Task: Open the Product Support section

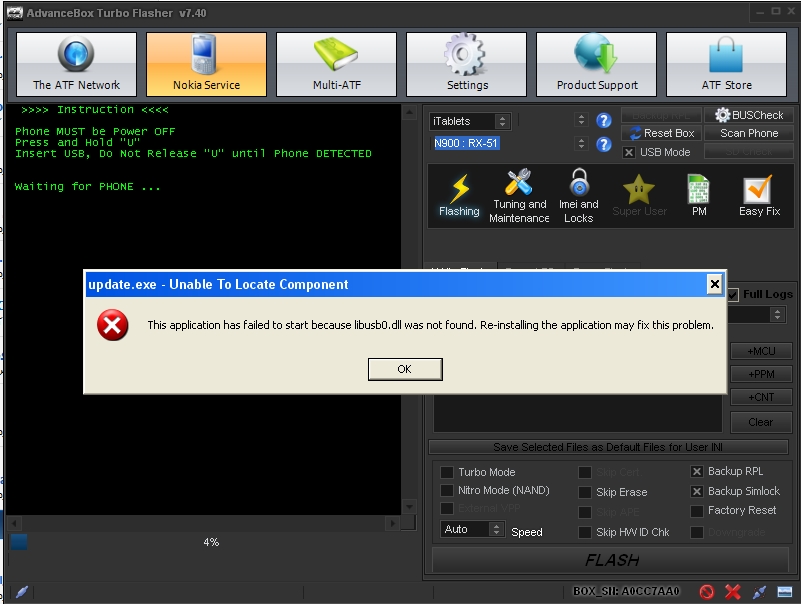Action: click(596, 64)
